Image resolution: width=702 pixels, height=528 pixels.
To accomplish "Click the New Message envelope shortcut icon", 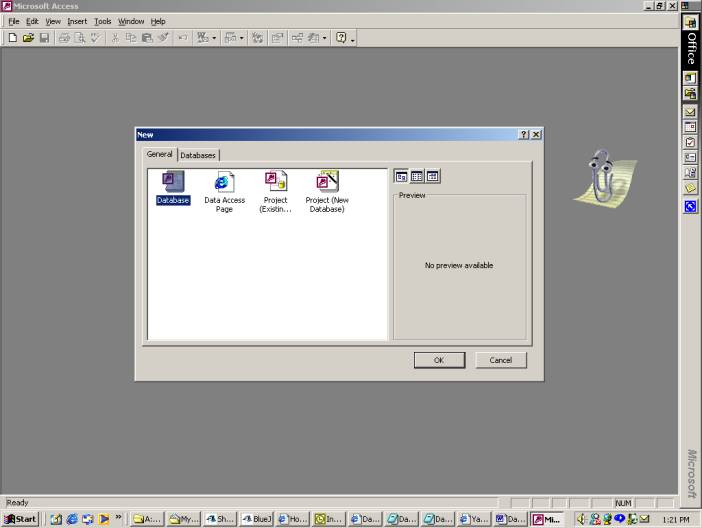I will coord(690,112).
